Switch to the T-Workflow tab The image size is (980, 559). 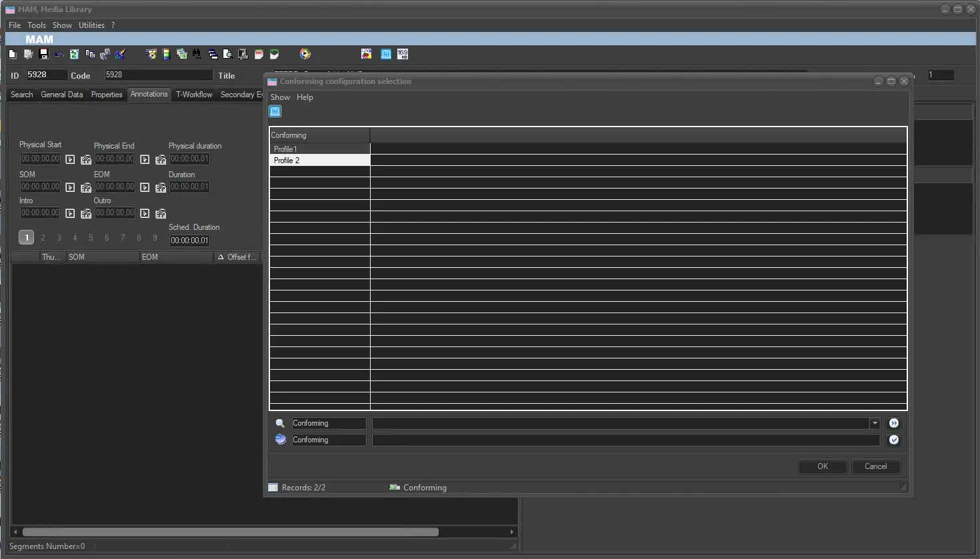(x=194, y=95)
